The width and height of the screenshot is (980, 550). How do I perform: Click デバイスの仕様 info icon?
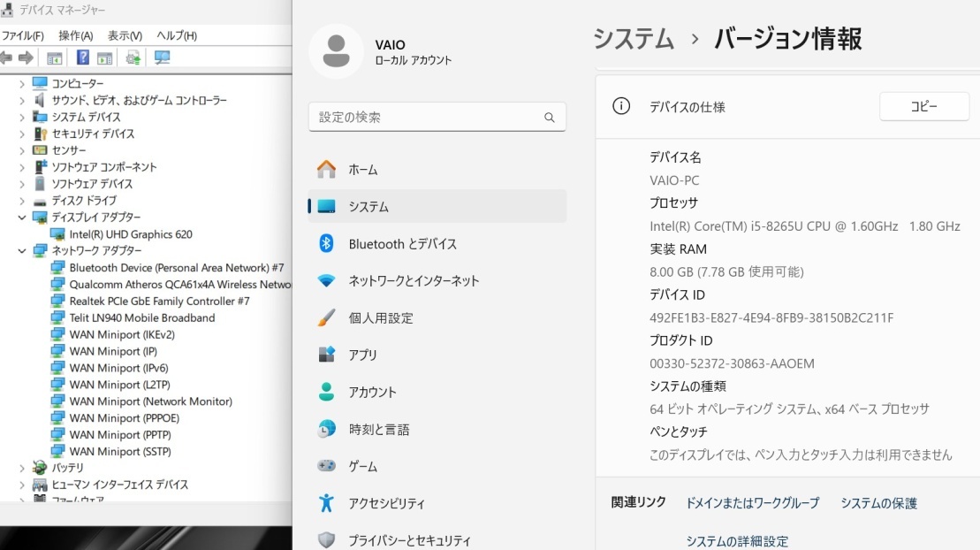point(621,106)
